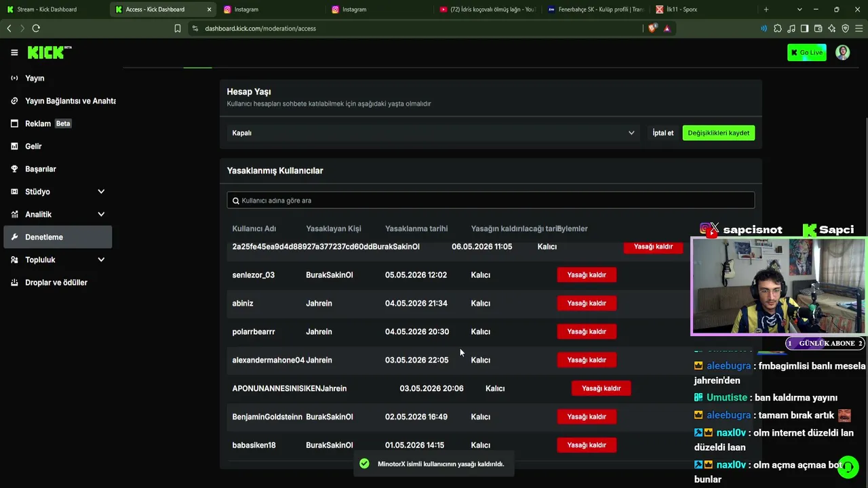Image resolution: width=868 pixels, height=488 pixels.
Task: Switch to the YouTube tab
Action: pos(488,9)
